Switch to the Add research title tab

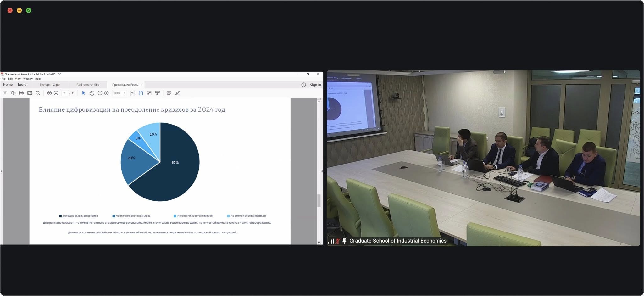click(x=88, y=85)
